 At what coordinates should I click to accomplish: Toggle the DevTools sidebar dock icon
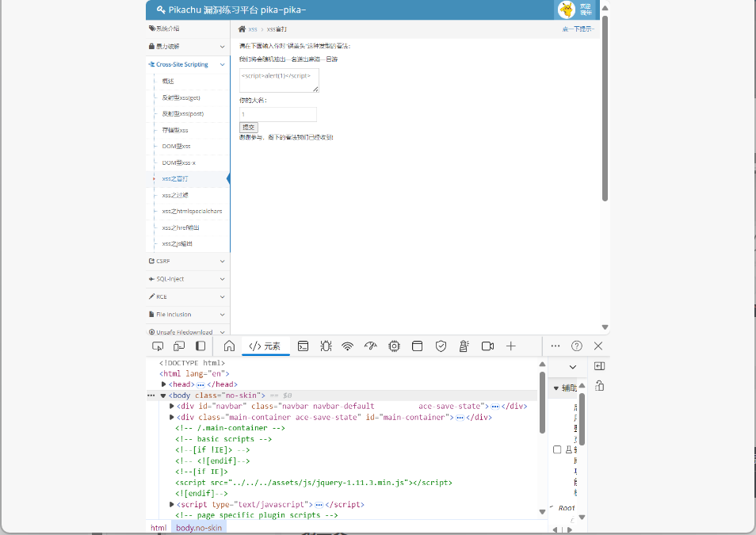(200, 346)
